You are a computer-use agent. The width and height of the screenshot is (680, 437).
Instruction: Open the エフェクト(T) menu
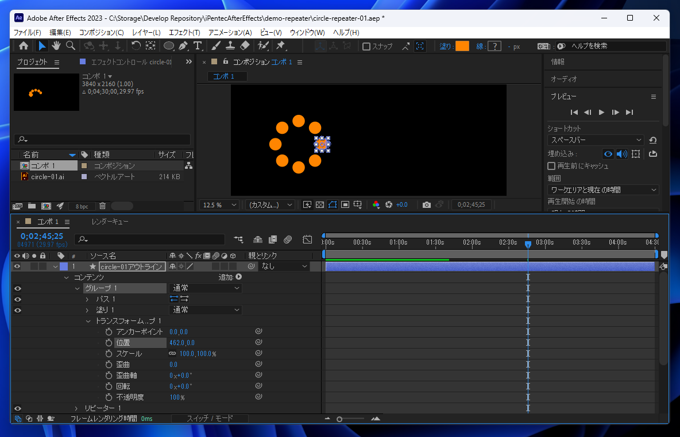183,32
